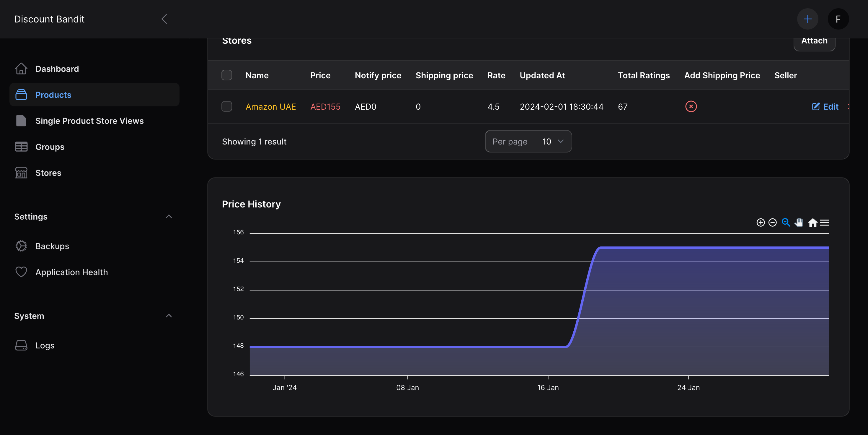The width and height of the screenshot is (868, 435).
Task: Click the Dashboard home icon
Action: coord(21,69)
